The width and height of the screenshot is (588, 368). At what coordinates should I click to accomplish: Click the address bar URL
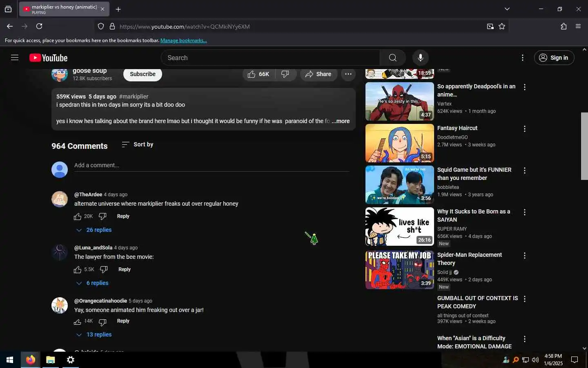(x=185, y=27)
